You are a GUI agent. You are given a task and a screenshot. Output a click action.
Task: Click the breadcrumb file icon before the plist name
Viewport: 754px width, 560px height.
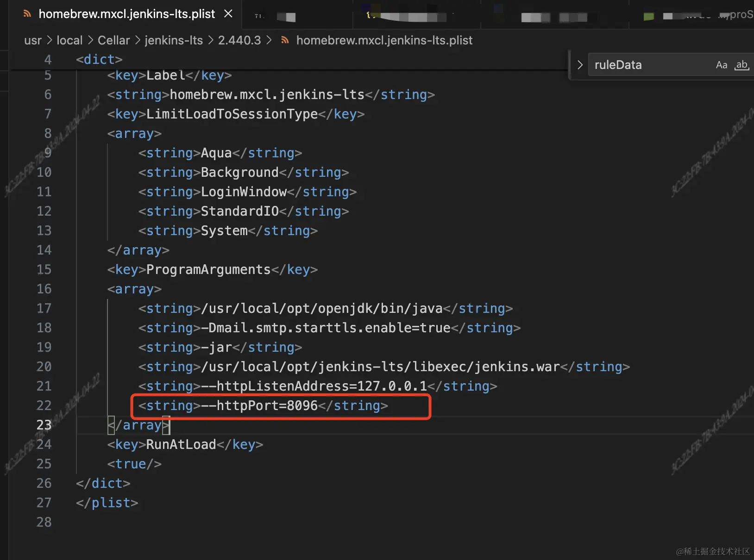[x=285, y=40]
